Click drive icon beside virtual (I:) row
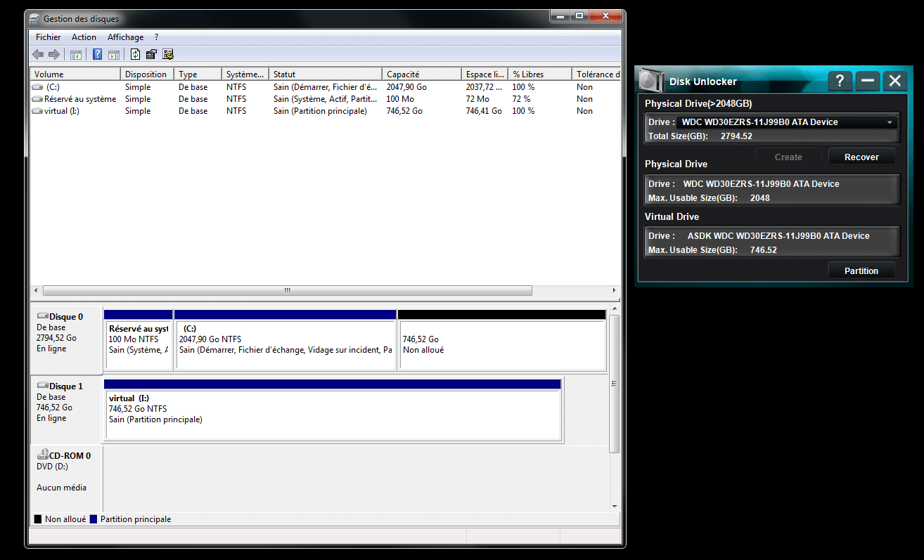924x560 pixels. (x=38, y=111)
